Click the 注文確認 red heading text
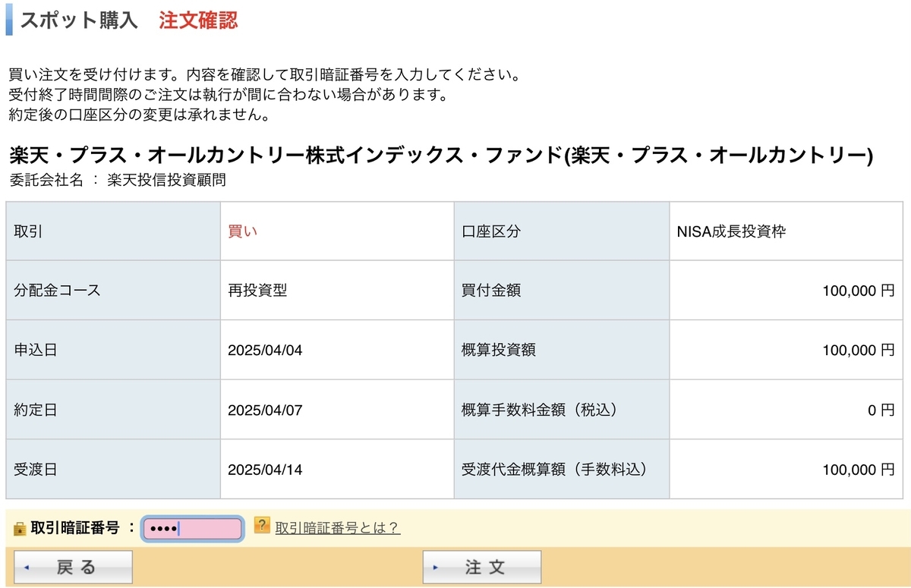This screenshot has width=911, height=588. tap(198, 20)
